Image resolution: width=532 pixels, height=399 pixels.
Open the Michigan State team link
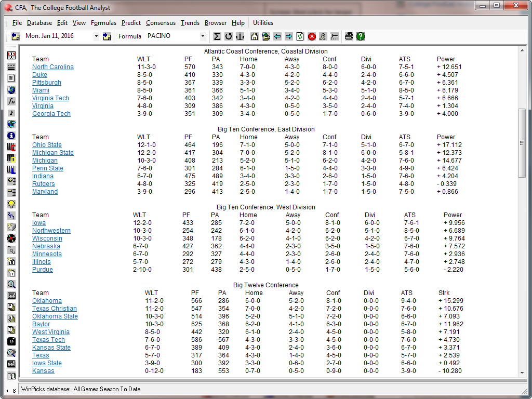click(x=53, y=153)
